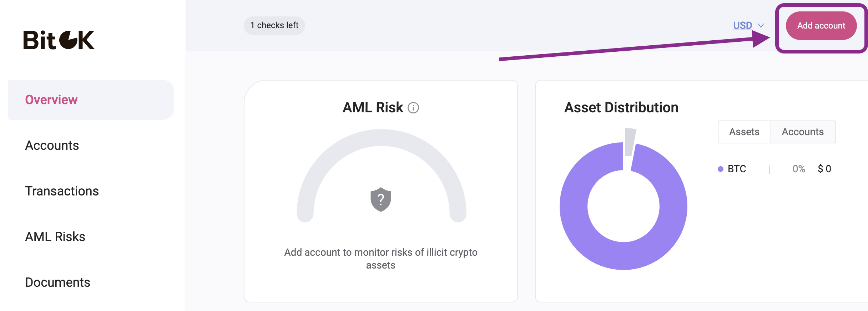
Task: Select the BTC legend label
Action: (x=737, y=169)
